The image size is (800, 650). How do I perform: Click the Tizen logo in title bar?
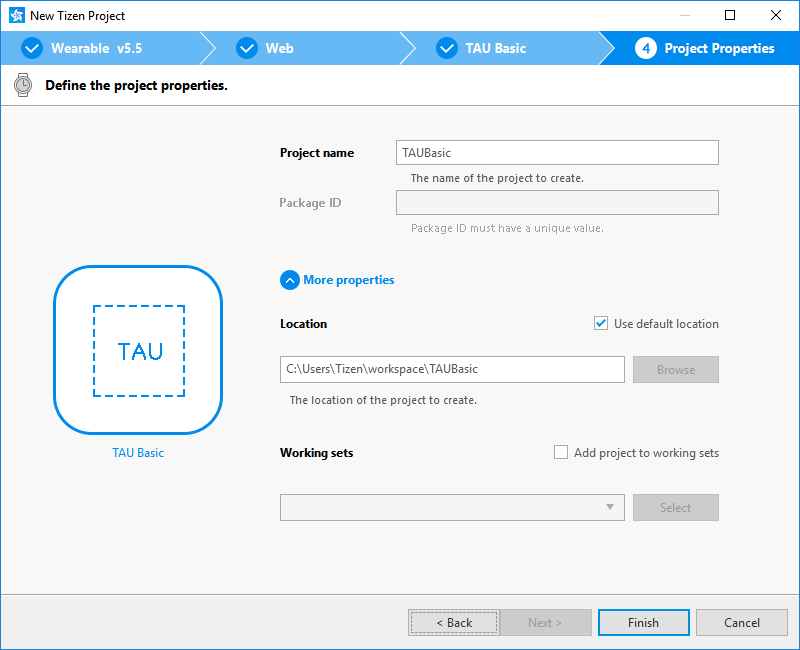[16, 16]
